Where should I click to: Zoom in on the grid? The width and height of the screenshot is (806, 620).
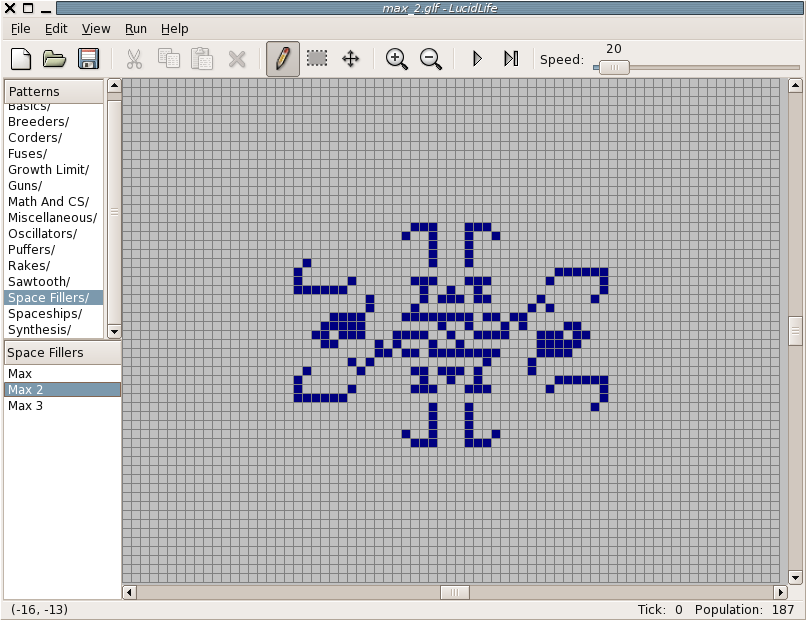click(397, 59)
